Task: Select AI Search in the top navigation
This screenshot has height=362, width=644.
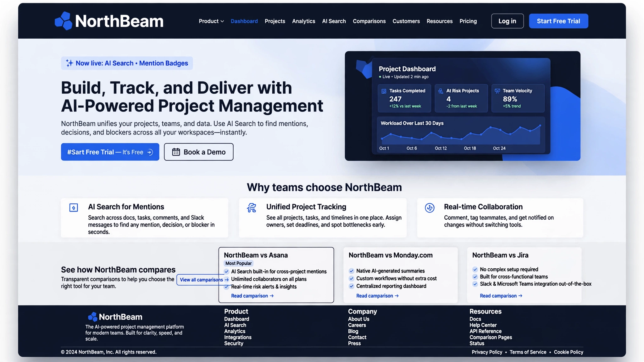Action: (x=334, y=21)
